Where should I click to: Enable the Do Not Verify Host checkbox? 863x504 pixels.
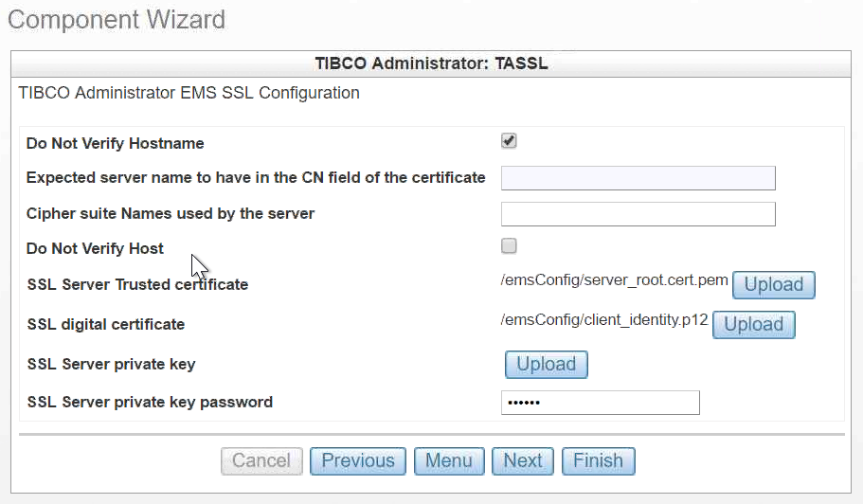[x=509, y=246]
